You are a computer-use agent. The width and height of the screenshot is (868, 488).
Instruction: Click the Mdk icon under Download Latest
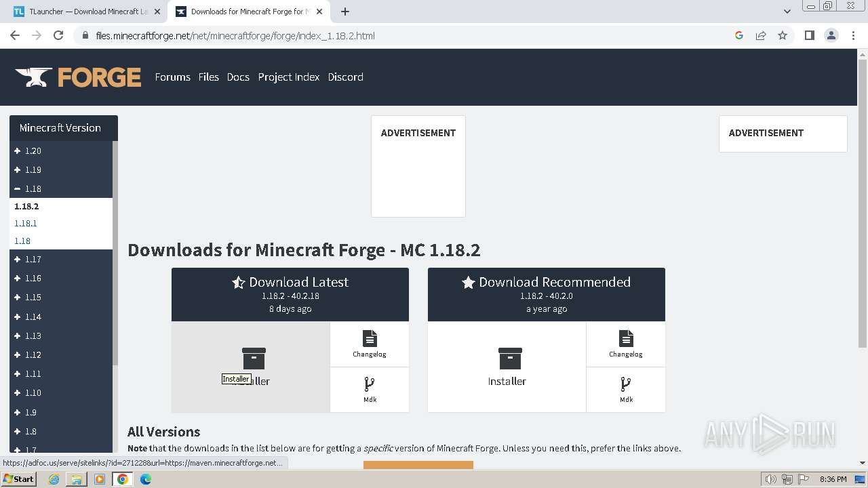(x=370, y=384)
